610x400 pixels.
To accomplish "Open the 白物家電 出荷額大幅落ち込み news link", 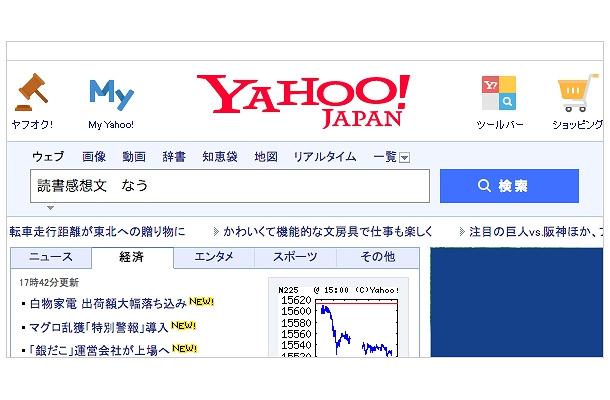I will click(x=108, y=304).
